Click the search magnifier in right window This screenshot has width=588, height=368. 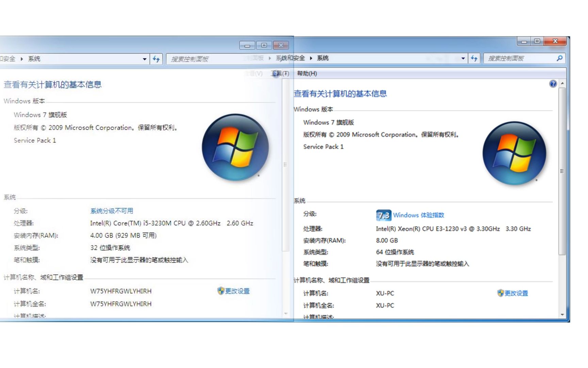tap(559, 58)
